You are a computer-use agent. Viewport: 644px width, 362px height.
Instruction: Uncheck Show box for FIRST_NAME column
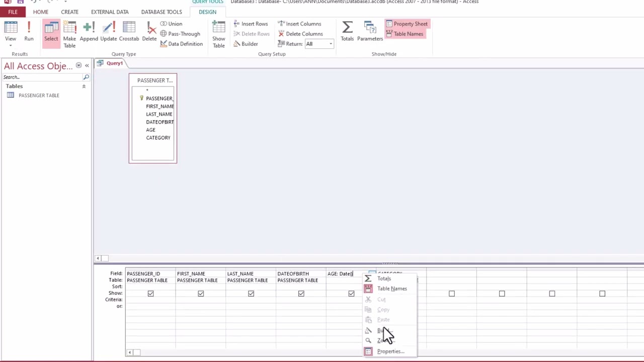point(201,294)
